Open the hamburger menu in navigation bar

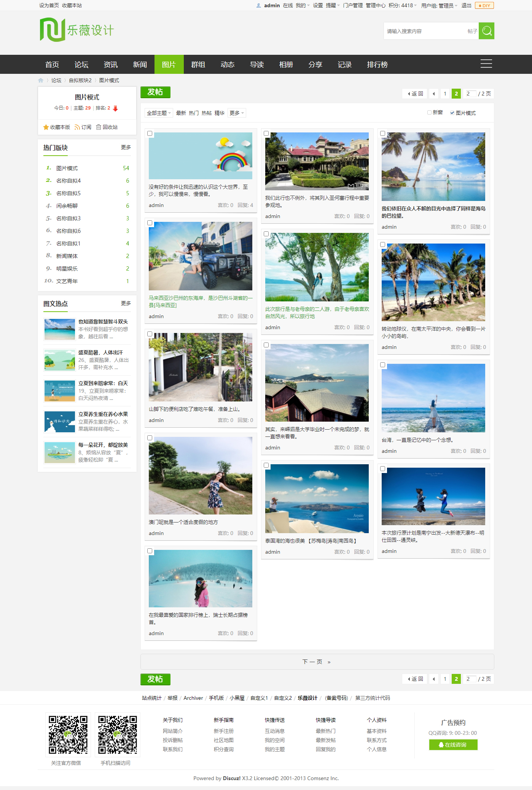486,64
